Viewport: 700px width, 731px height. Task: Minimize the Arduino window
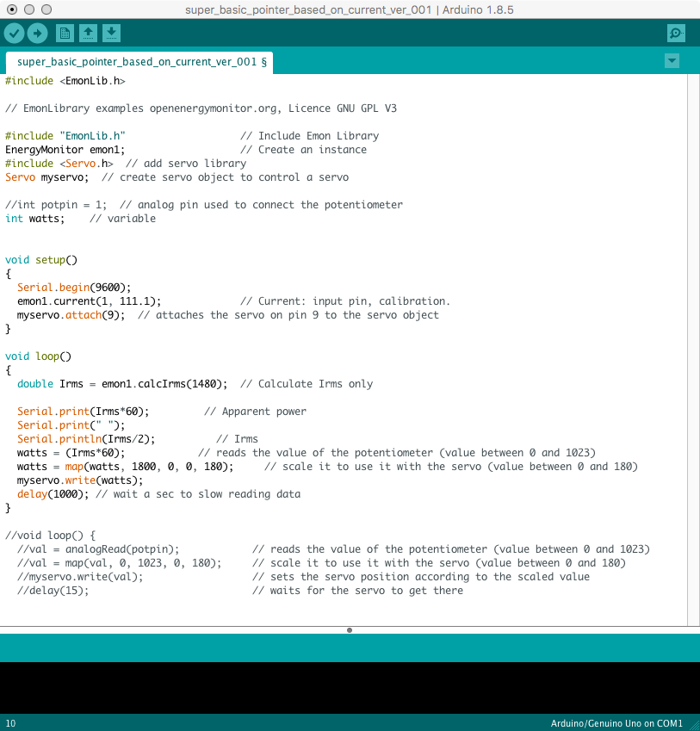(x=29, y=9)
